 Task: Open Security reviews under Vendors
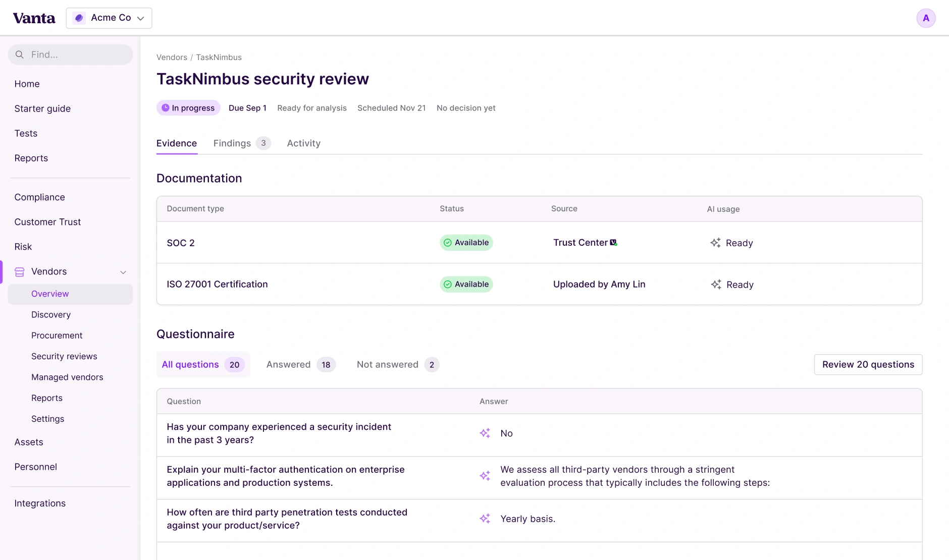pyautogui.click(x=64, y=357)
